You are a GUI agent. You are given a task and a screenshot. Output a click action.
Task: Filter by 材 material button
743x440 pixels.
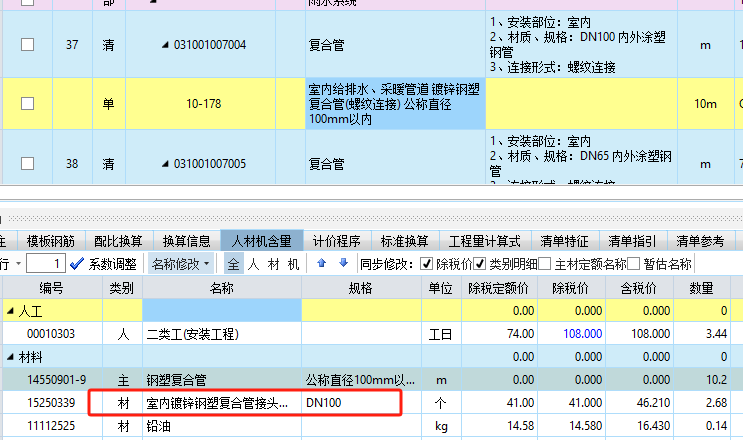[x=273, y=264]
